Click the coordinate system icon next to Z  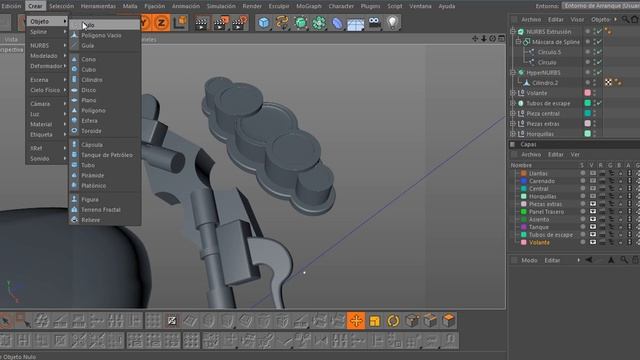[x=180, y=23]
